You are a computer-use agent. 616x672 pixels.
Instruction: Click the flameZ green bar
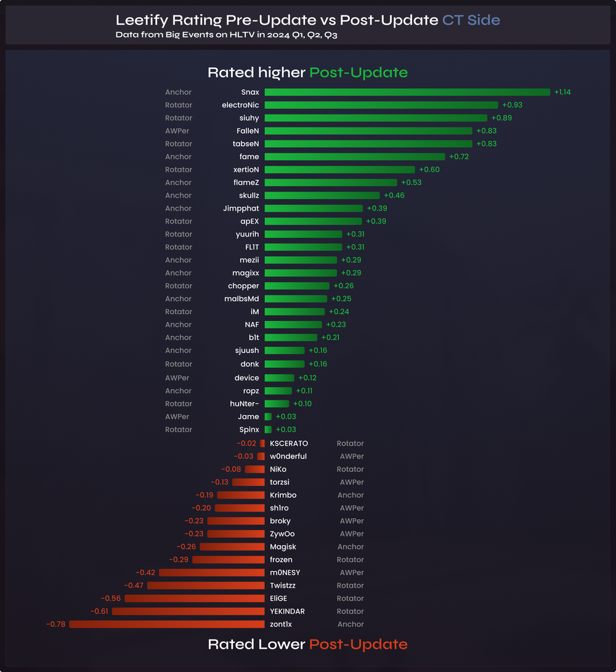(x=331, y=183)
